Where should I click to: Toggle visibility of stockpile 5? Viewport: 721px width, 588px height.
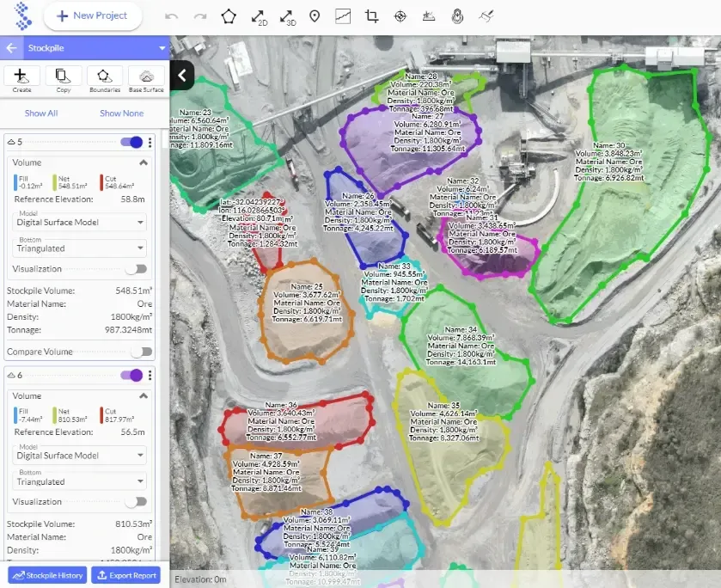(131, 142)
